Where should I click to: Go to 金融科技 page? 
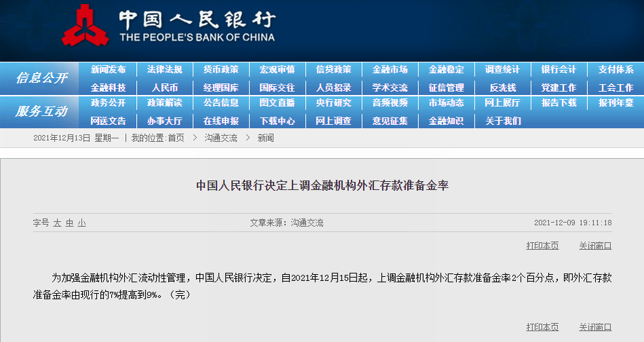click(108, 88)
